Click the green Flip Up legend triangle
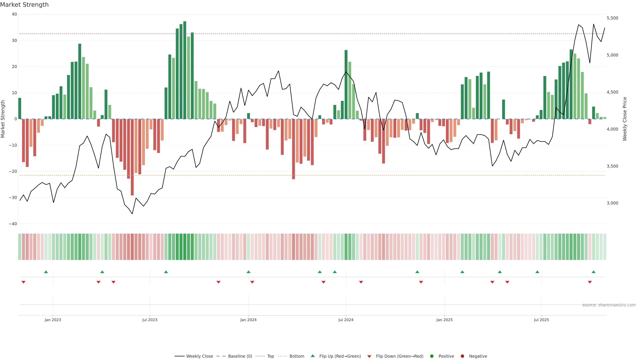644x362 pixels. tap(312, 356)
